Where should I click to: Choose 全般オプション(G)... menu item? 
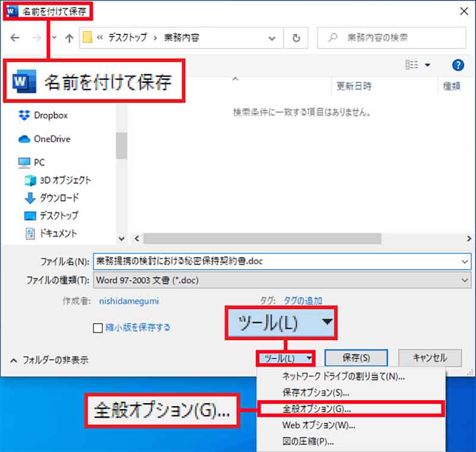[x=351, y=409]
